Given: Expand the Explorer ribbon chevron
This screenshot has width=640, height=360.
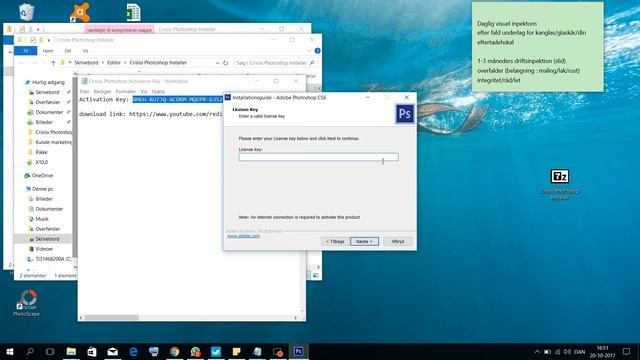Looking at the screenshot, I should pos(309,51).
